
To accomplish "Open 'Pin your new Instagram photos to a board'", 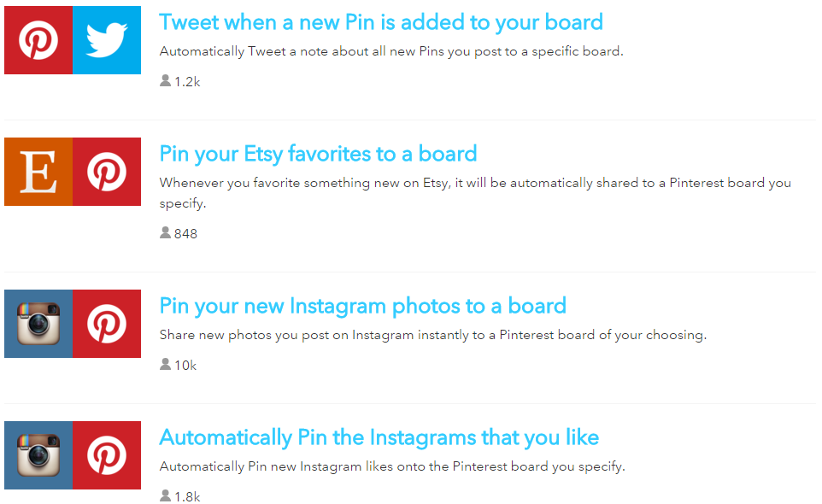I will (x=363, y=306).
